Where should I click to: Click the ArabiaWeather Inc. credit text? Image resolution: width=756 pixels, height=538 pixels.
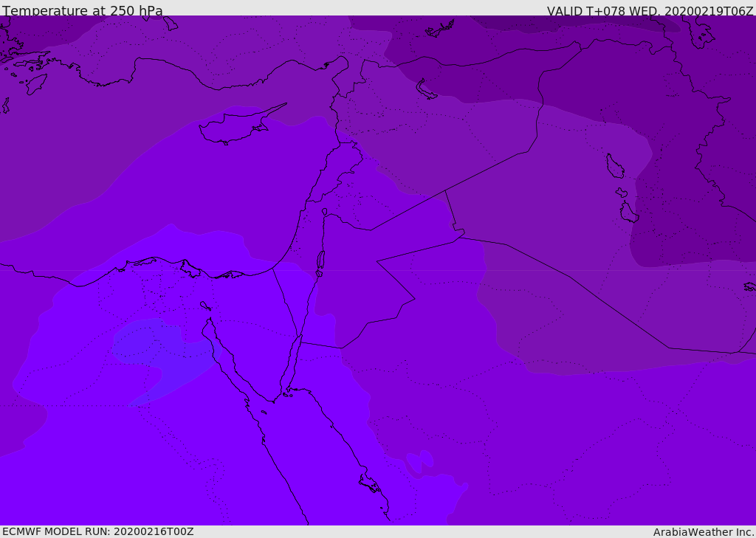pos(704,532)
